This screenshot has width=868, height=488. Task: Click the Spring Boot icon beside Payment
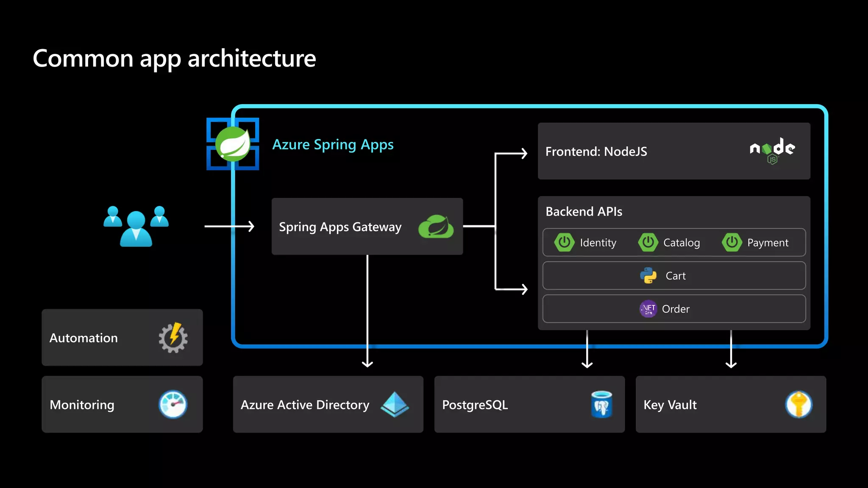[732, 242]
